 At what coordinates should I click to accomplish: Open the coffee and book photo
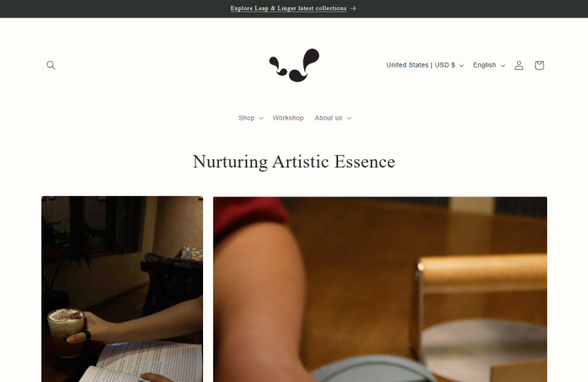(122, 289)
